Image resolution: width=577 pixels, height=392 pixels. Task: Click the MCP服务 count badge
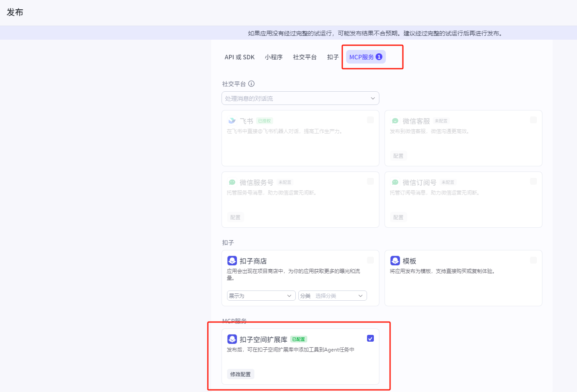click(x=379, y=57)
